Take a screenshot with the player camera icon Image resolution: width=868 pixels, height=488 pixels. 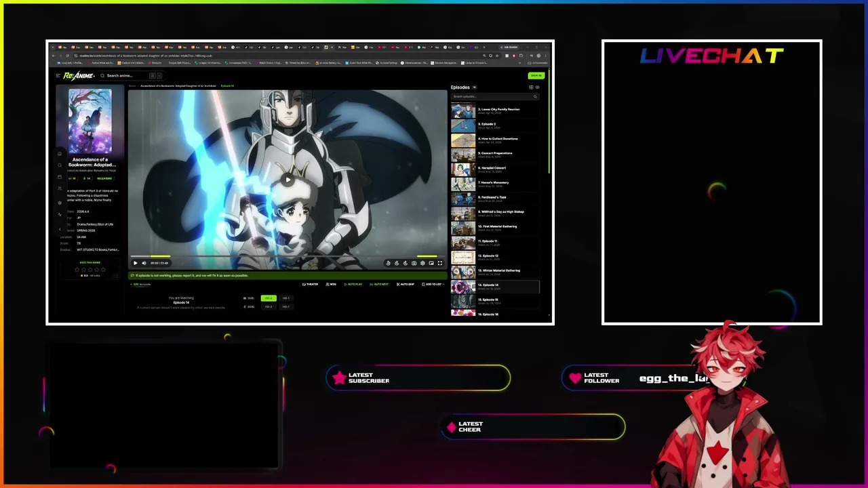point(414,263)
